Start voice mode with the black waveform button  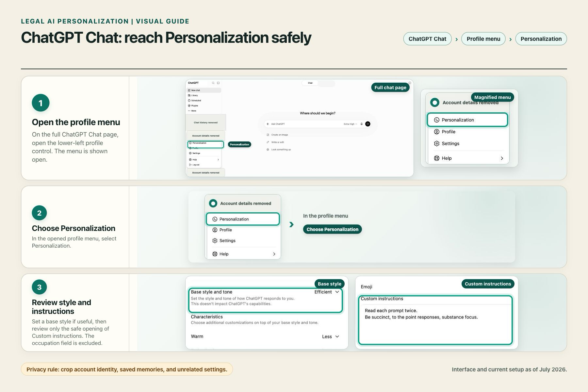[368, 124]
